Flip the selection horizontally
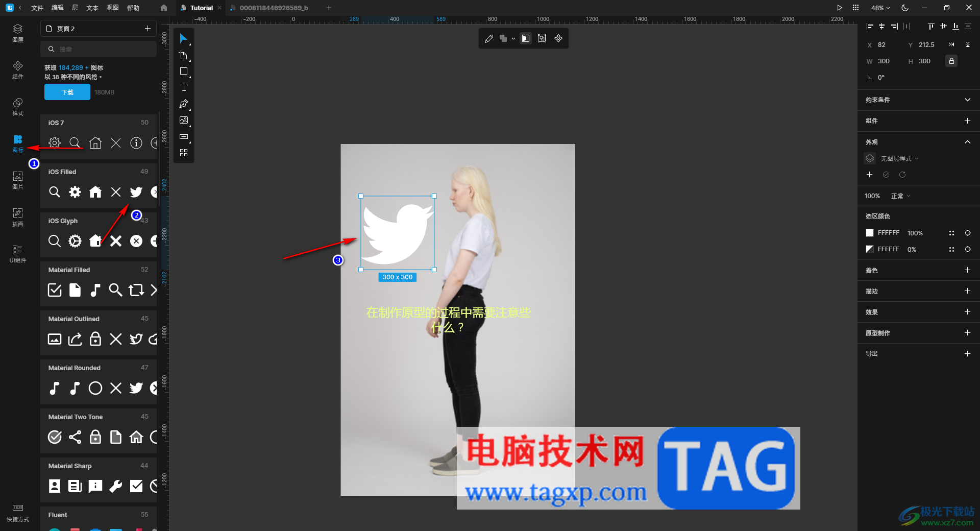 (951, 45)
